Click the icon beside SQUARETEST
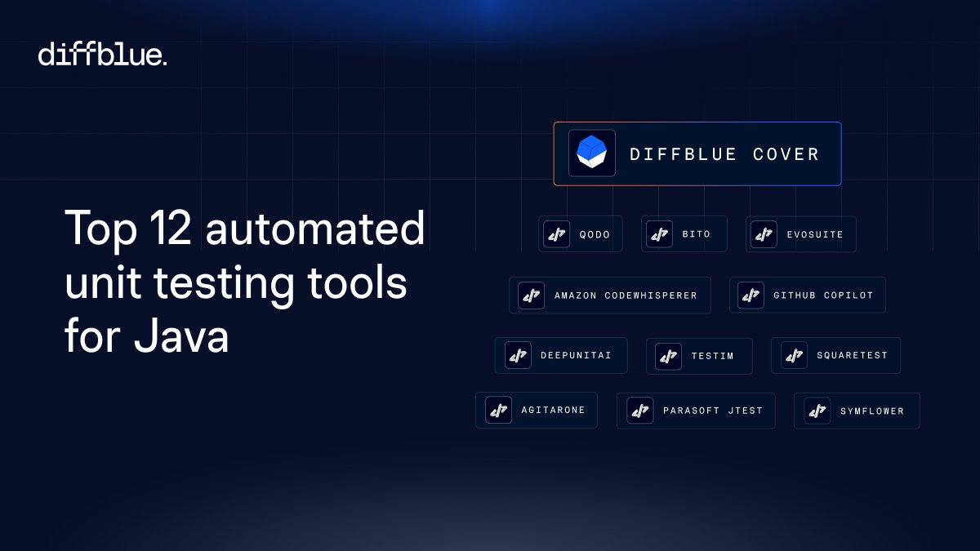 pos(794,356)
